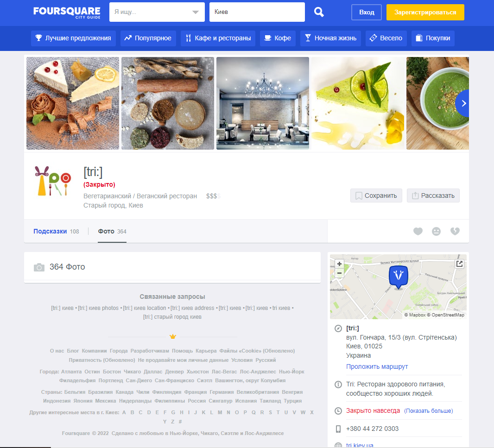Click the heart like rating icon
This screenshot has width=494, height=448.
[x=418, y=231]
